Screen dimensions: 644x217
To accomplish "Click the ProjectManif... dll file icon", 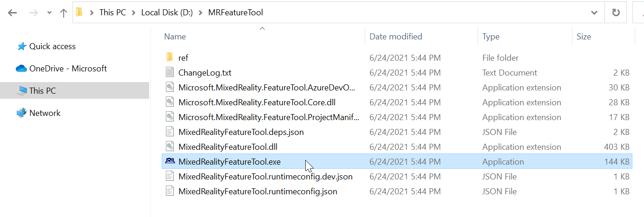I will point(170,117).
